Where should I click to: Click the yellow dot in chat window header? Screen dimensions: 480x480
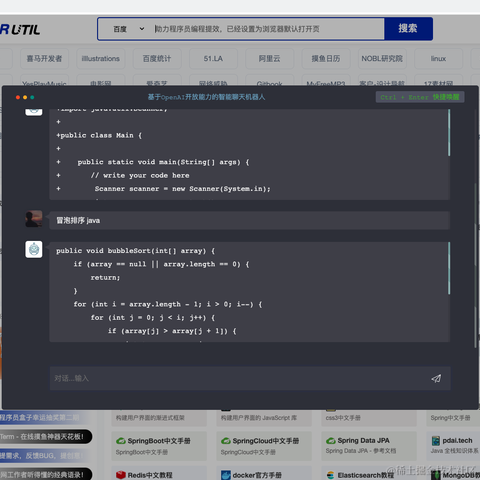[x=25, y=97]
